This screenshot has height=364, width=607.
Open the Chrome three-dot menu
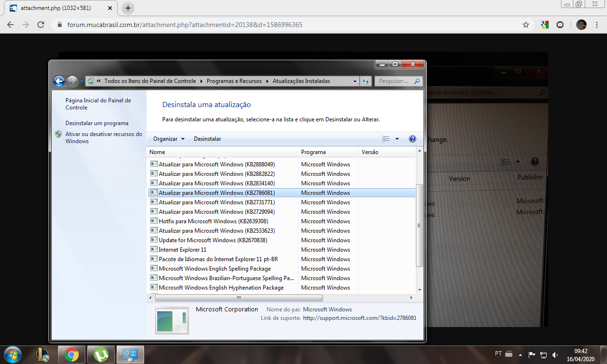pos(597,25)
